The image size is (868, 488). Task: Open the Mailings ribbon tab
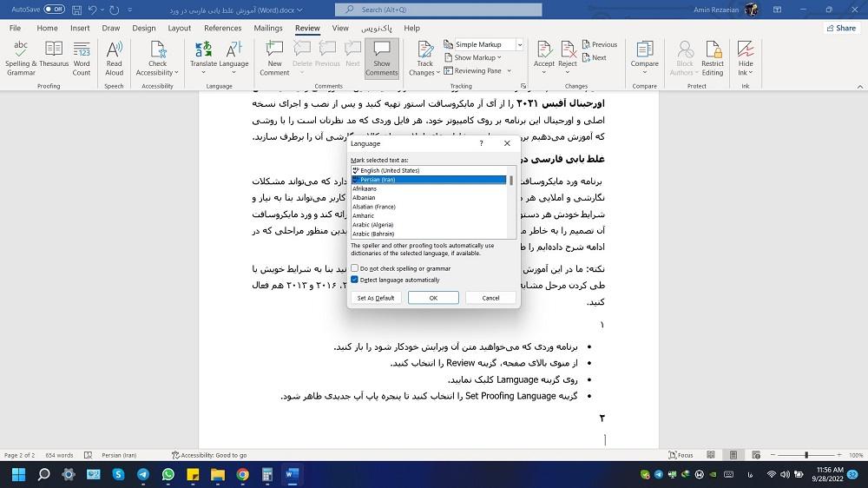click(268, 28)
